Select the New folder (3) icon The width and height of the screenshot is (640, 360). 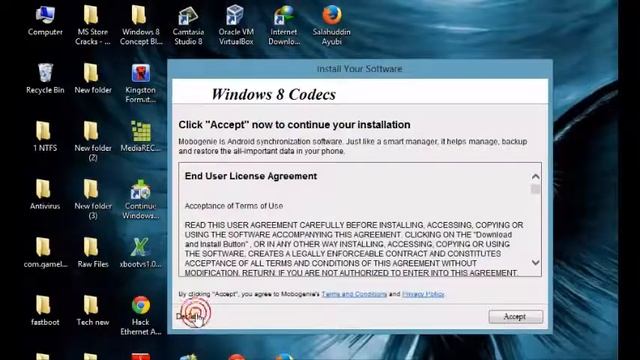pos(93,200)
